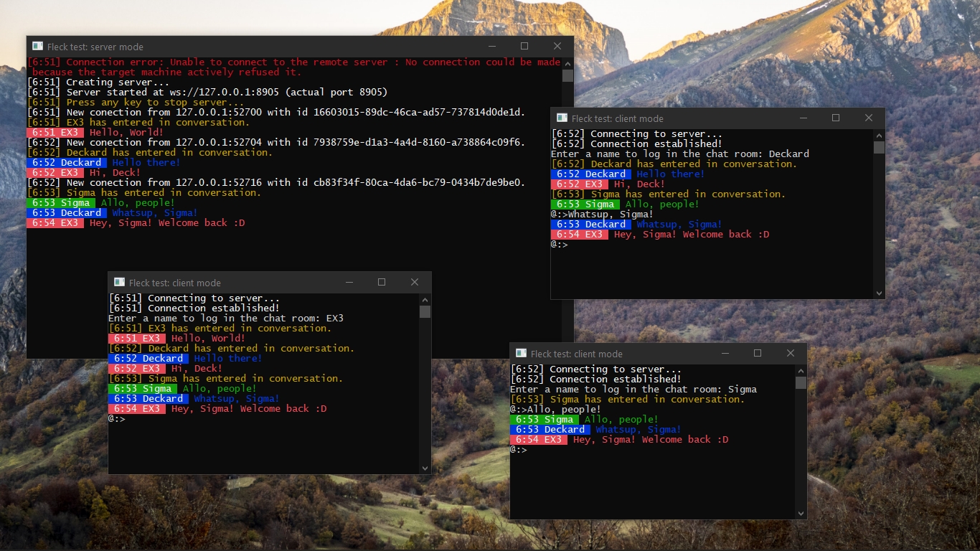Maximize the Deckard client mode window
Screen dimensions: 980x551
point(836,118)
